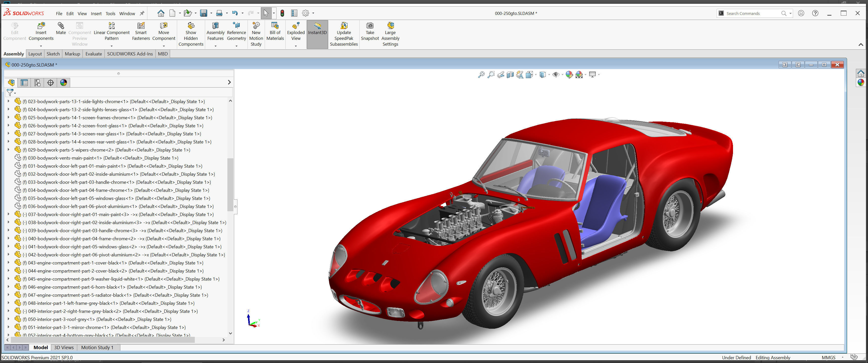This screenshot has width=868, height=363.
Task: Open Display Style cube icon
Action: tap(542, 74)
